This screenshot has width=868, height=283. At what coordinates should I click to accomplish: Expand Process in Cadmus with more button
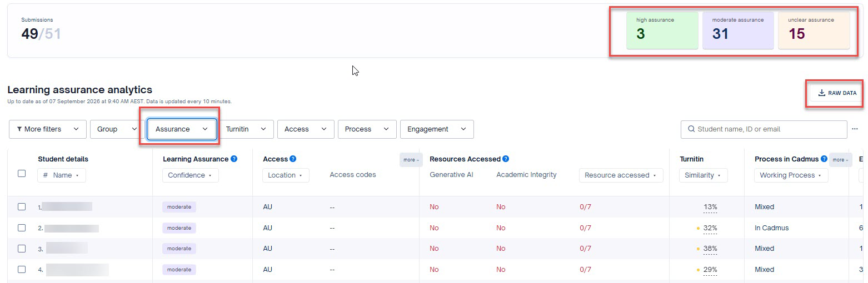pos(840,160)
